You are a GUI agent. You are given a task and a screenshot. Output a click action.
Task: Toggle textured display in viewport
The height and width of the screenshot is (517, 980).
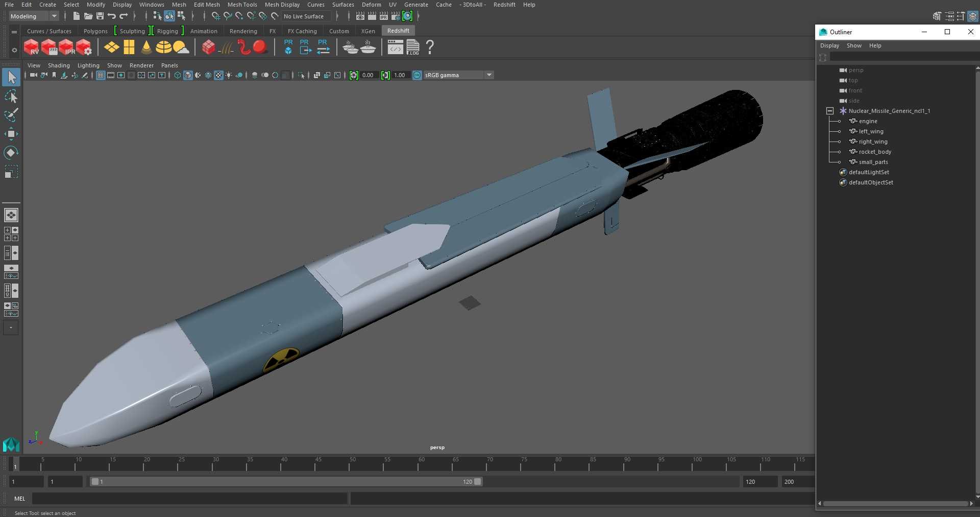(218, 75)
